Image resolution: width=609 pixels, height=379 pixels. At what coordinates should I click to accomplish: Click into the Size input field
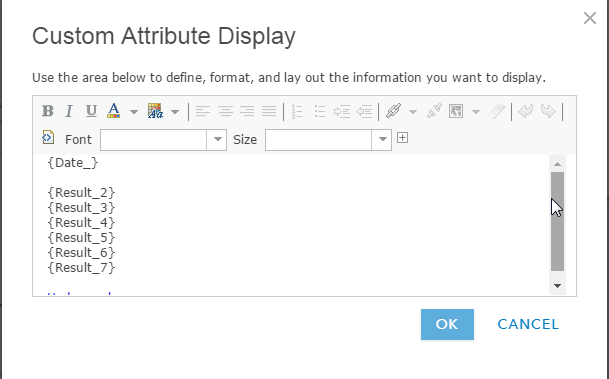click(318, 140)
